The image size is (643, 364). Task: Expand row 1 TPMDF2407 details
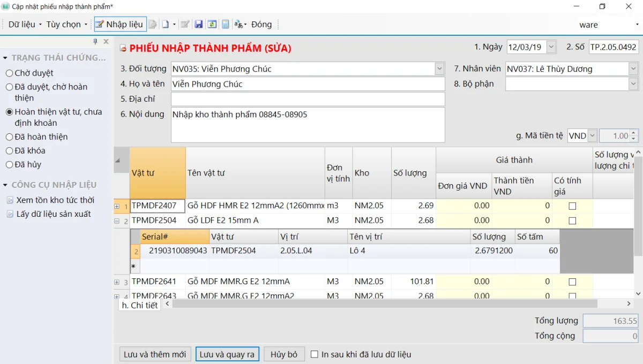(117, 206)
